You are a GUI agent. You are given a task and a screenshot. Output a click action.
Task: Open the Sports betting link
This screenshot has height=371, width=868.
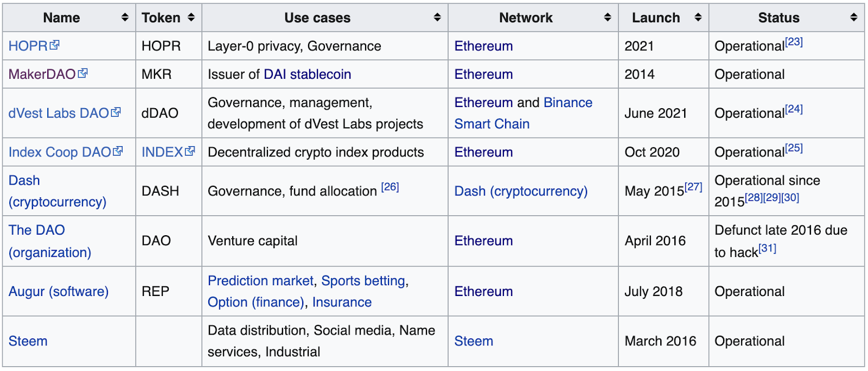coord(363,281)
